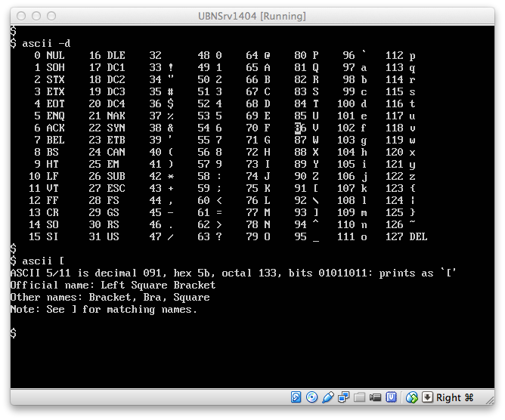Click the 'NAK' entry
The height and width of the screenshot is (420, 505).
[x=116, y=116]
